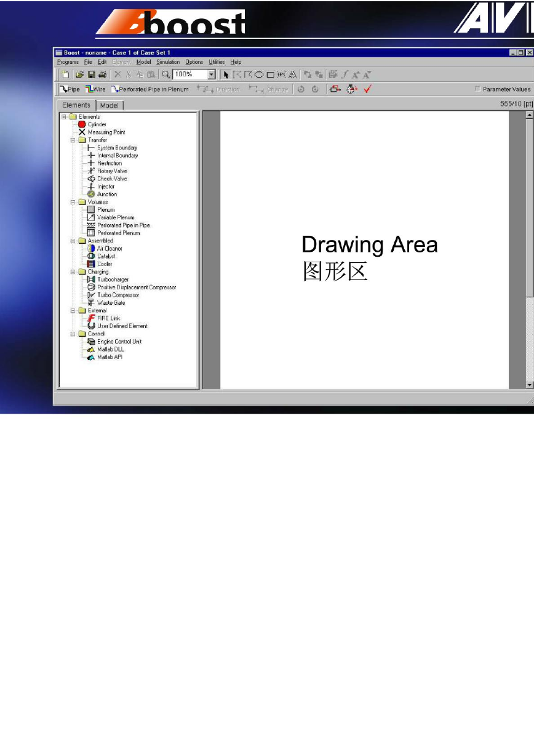Click the white drawing area canvas
This screenshot has height=756, width=534.
pyautogui.click(x=365, y=250)
